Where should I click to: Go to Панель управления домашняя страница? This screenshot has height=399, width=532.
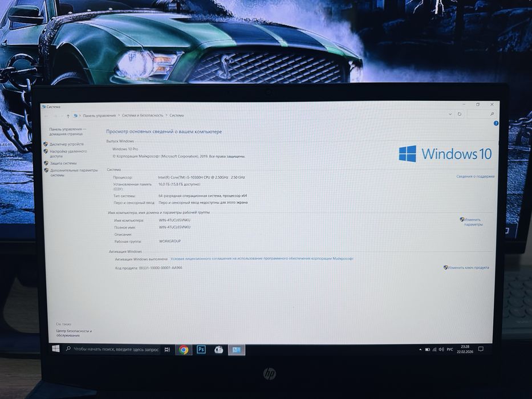pyautogui.click(x=67, y=131)
